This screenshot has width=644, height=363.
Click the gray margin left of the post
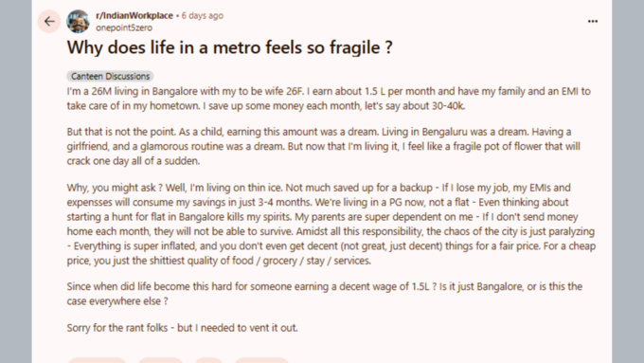(15, 181)
